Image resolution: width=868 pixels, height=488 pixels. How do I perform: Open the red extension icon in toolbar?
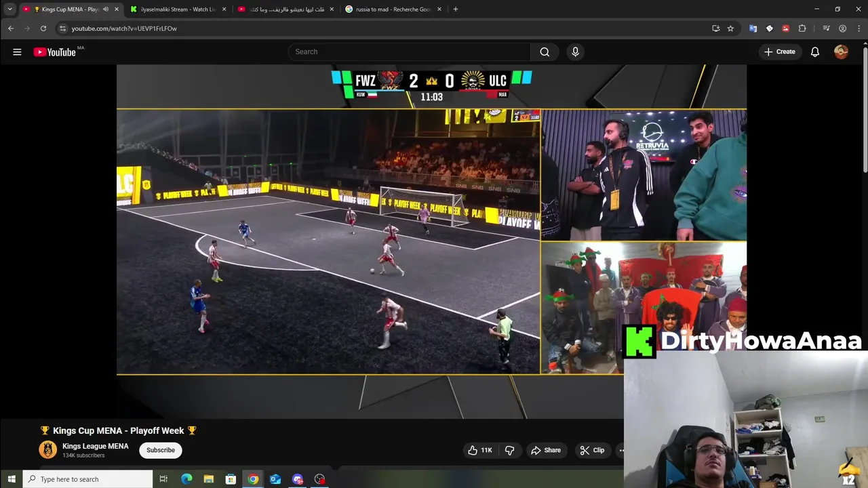(x=785, y=28)
